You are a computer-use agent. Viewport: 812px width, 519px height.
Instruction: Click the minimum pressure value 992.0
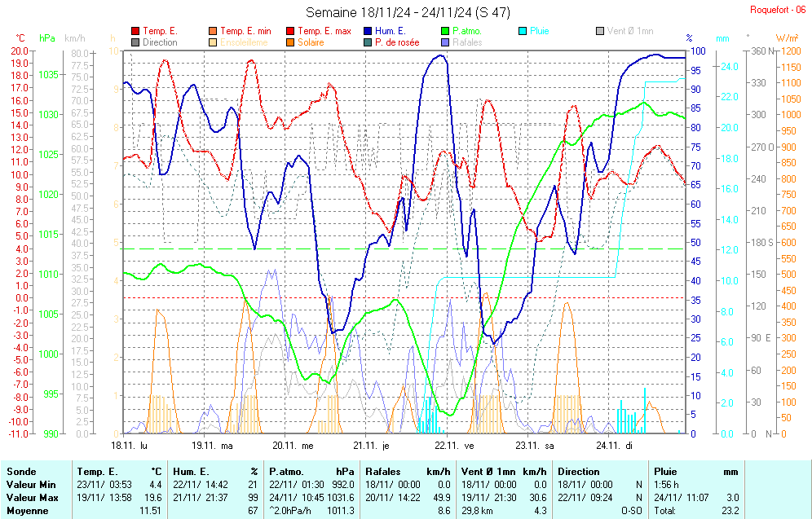click(343, 484)
